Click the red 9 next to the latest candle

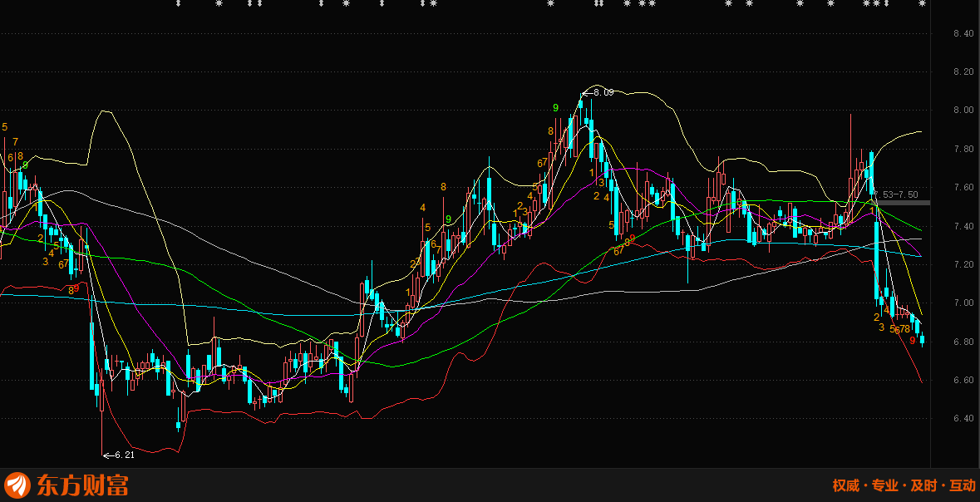click(x=913, y=341)
